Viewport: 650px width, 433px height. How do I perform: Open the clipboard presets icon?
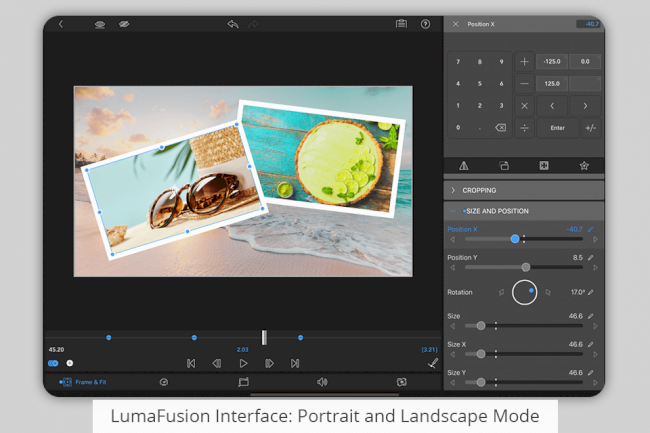[401, 24]
